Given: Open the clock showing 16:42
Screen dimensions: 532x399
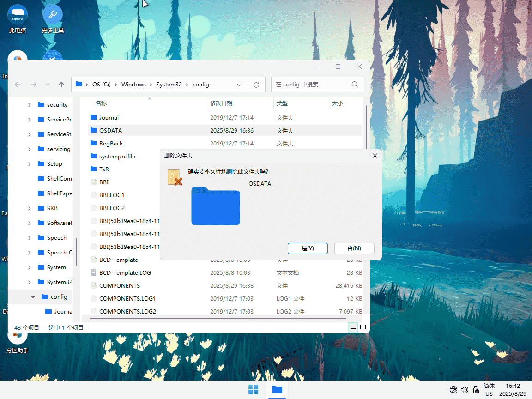Looking at the screenshot, I should pos(513,390).
